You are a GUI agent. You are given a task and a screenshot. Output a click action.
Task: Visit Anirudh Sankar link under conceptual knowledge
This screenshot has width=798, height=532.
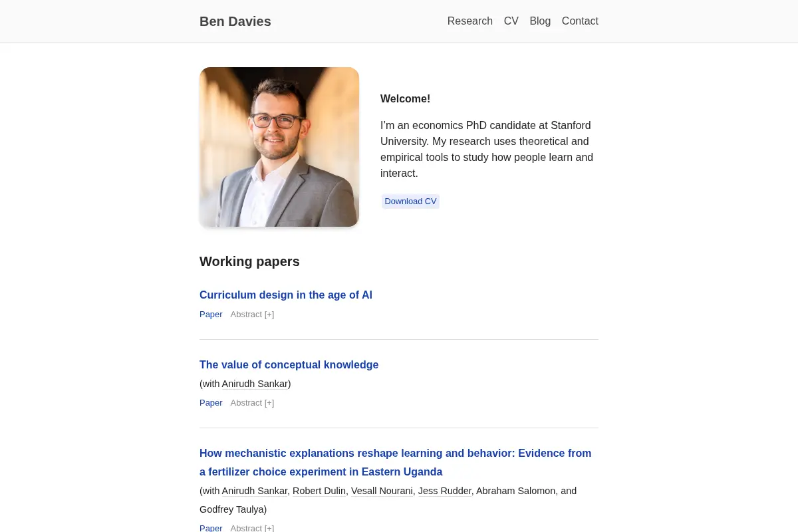(x=255, y=384)
